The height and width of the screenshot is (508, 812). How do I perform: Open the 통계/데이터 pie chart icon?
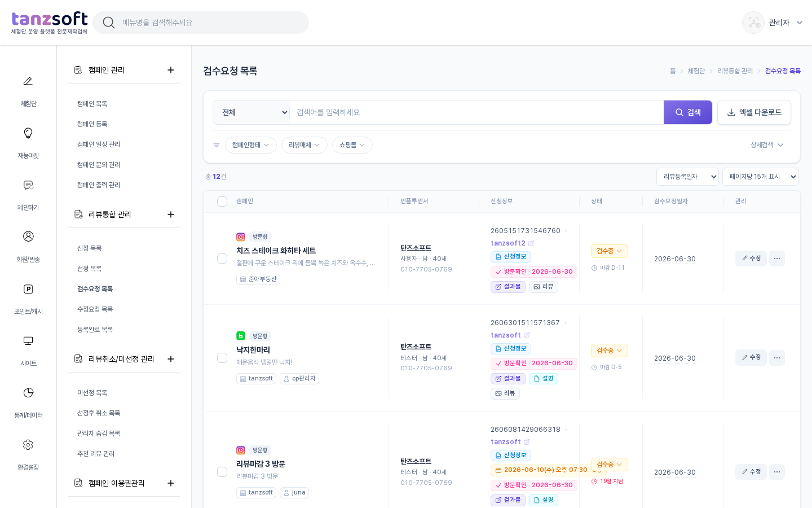click(28, 393)
